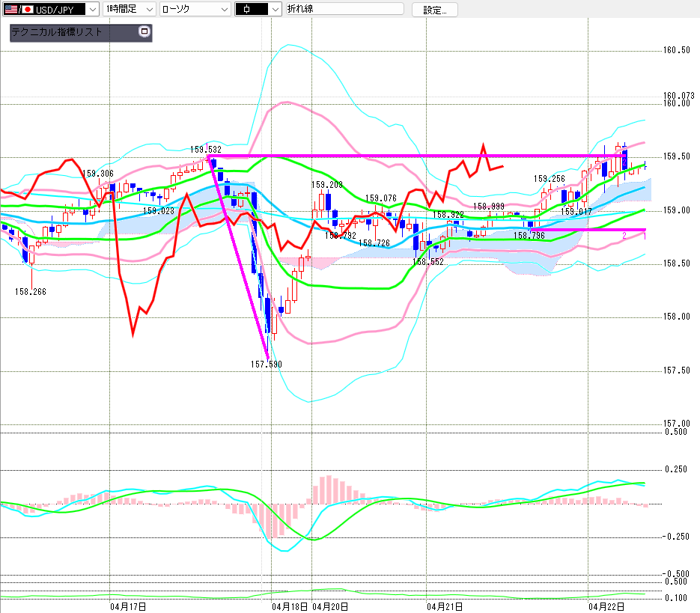The height and width of the screenshot is (613, 700).
Task: Click the 157.590 low price label
Action: point(266,365)
